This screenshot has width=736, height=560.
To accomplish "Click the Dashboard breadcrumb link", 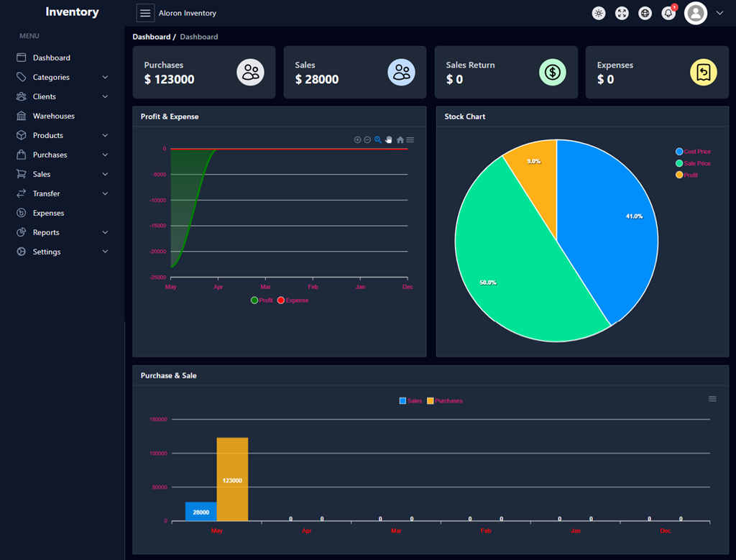I will [152, 37].
